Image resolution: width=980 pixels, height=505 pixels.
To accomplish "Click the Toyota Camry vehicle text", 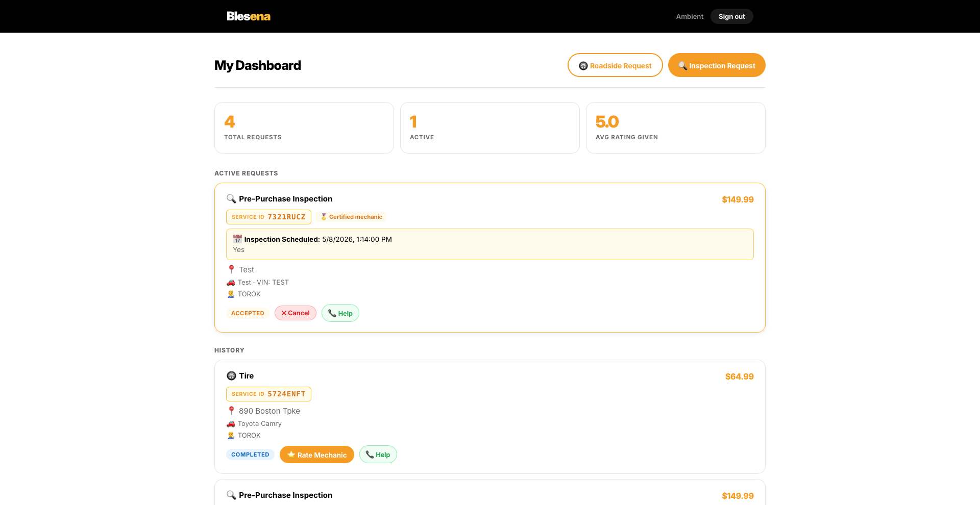I will [x=259, y=423].
